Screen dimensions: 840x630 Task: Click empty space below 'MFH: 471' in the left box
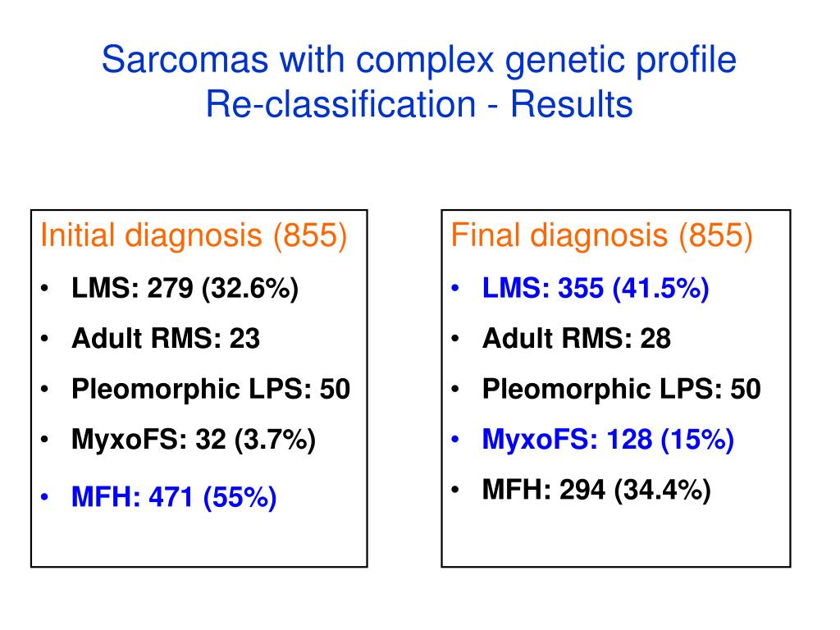[199, 540]
